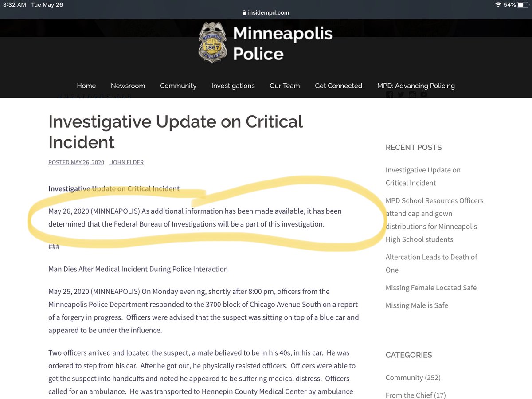Screen dimensions: 532x399
Task: Click the Categories sidebar heading
Action: [x=409, y=355]
